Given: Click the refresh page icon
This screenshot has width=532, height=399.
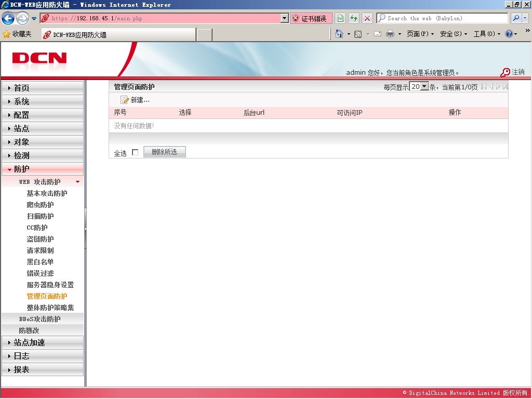Looking at the screenshot, I should click(x=354, y=18).
